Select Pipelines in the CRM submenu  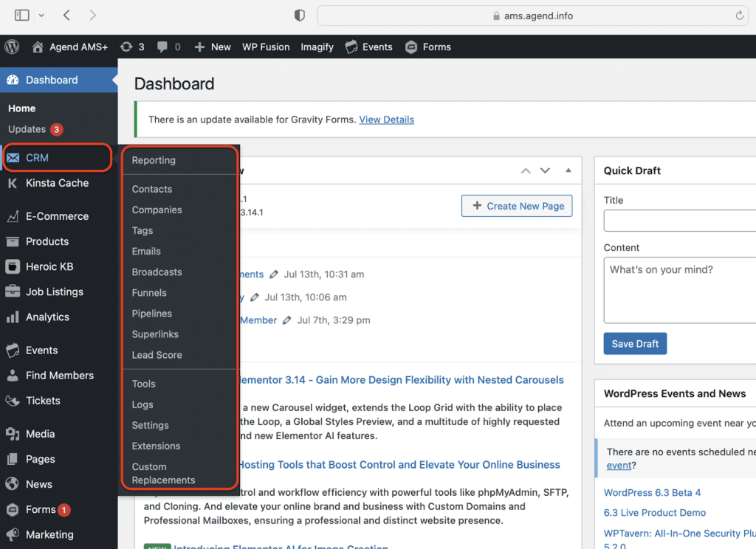point(152,314)
